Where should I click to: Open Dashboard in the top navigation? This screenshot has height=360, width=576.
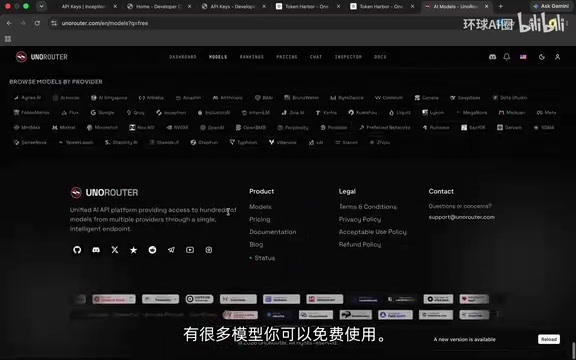pyautogui.click(x=183, y=57)
